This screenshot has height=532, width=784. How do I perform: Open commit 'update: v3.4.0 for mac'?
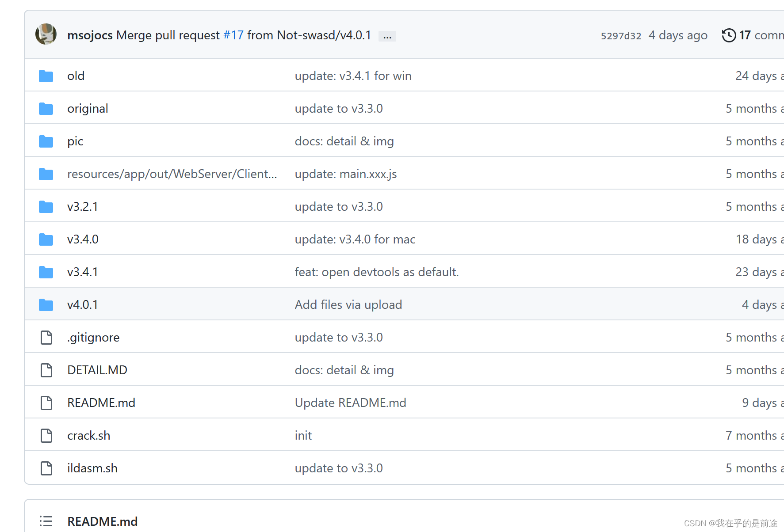(355, 239)
